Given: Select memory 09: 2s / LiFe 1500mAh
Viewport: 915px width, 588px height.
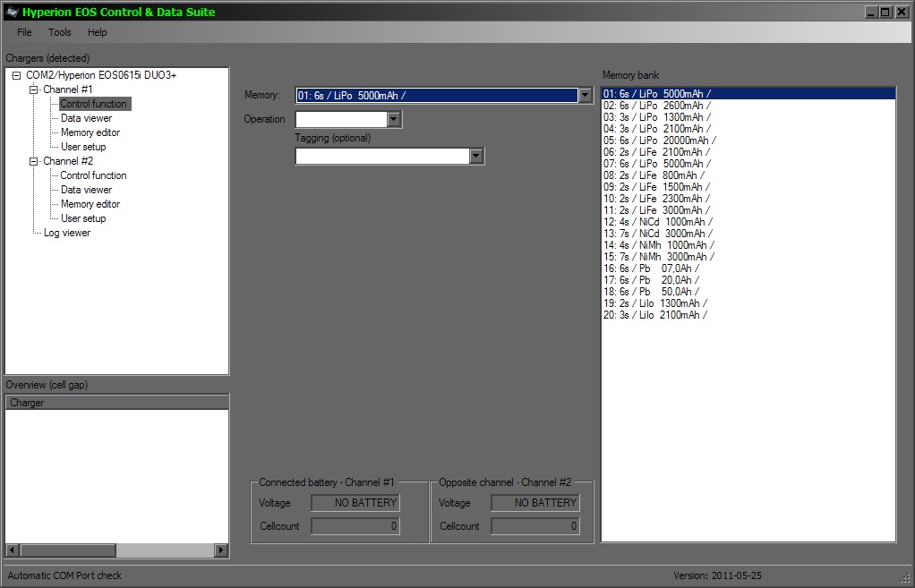Looking at the screenshot, I should point(748,187).
